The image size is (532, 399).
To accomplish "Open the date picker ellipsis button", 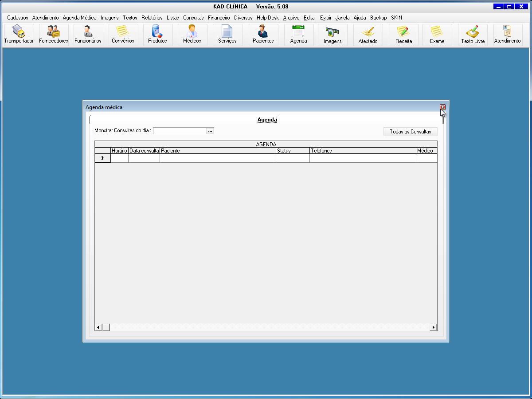I will (x=210, y=131).
